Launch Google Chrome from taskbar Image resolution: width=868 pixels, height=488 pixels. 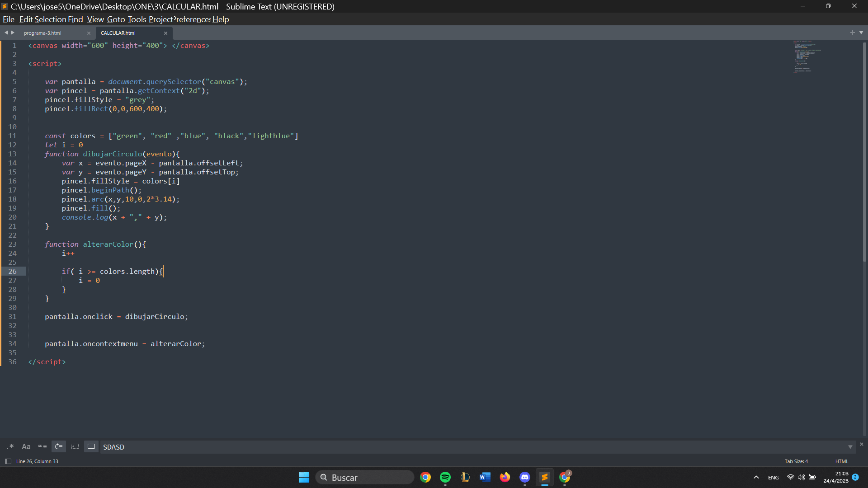pyautogui.click(x=425, y=477)
